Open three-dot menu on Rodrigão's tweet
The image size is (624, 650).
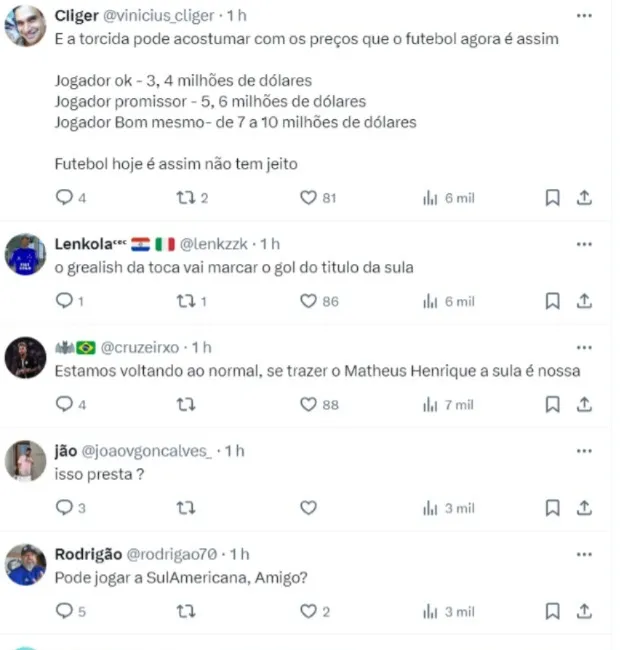coord(584,554)
